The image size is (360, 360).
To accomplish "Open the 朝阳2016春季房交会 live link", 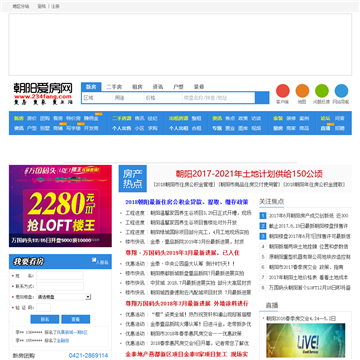I will (301, 318).
